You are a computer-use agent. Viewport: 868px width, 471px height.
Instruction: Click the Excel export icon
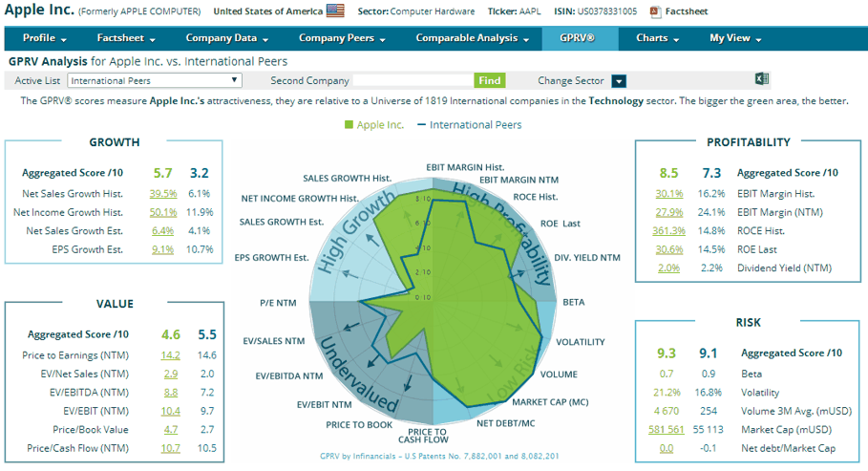762,78
